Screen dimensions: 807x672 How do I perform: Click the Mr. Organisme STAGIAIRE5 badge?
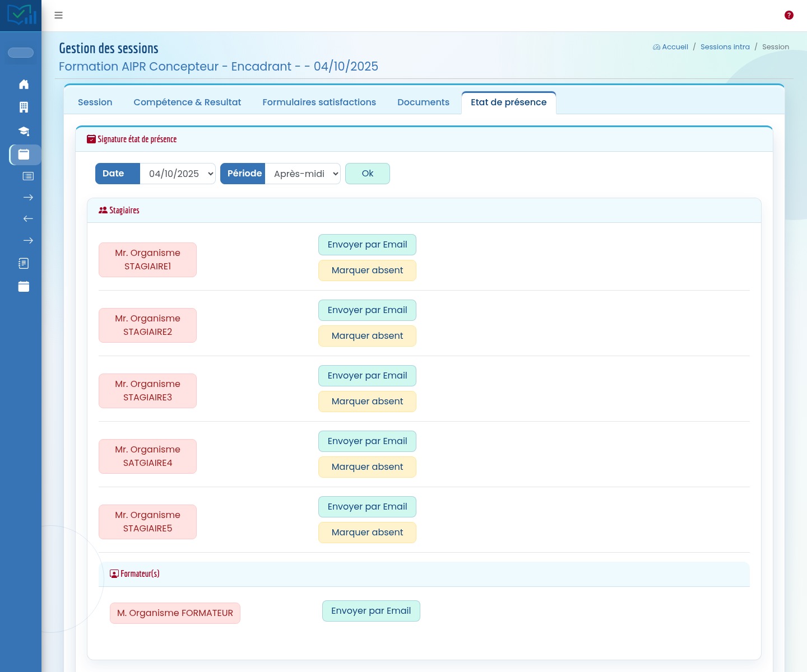pyautogui.click(x=148, y=522)
